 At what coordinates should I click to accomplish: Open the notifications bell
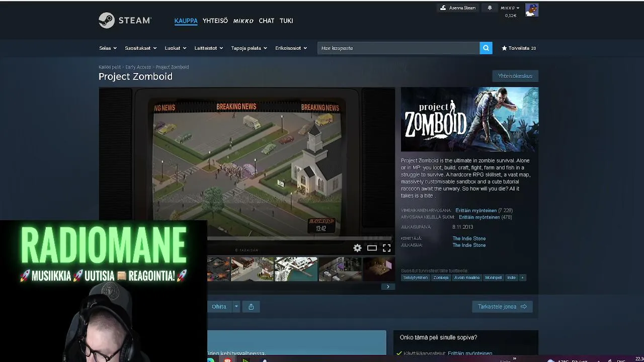tap(490, 8)
